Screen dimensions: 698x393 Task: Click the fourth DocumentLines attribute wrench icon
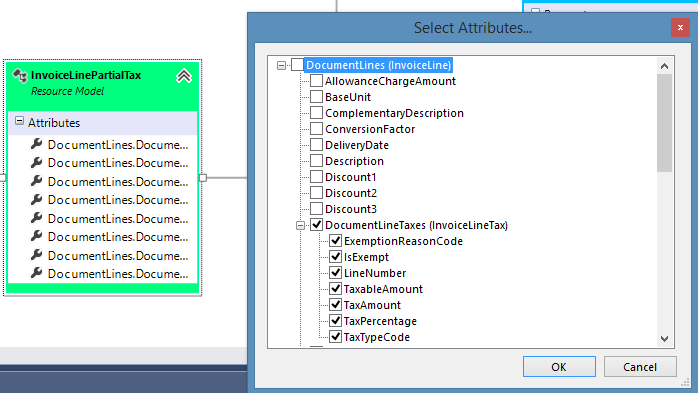(x=37, y=199)
